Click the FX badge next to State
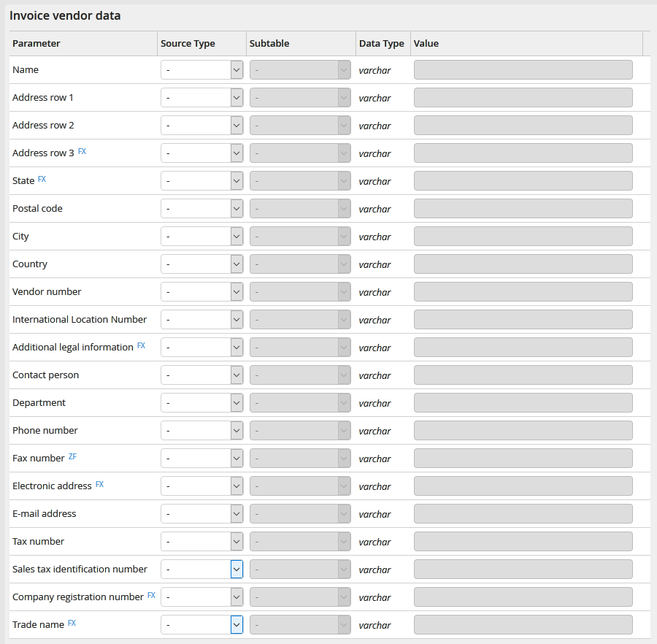 pyautogui.click(x=42, y=179)
